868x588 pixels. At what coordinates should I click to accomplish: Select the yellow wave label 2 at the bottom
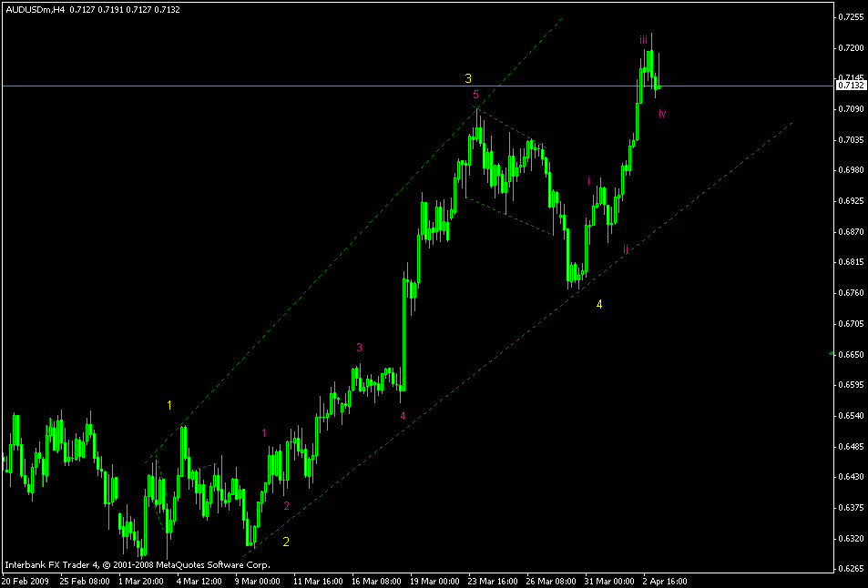(x=287, y=542)
